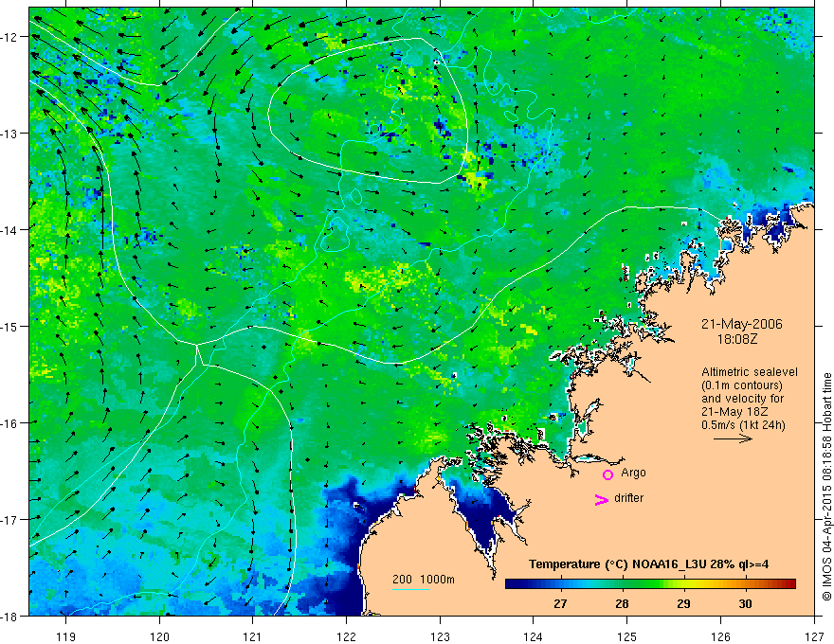Click the 124 longitude axis label
This screenshot has width=834, height=644.
(534, 636)
